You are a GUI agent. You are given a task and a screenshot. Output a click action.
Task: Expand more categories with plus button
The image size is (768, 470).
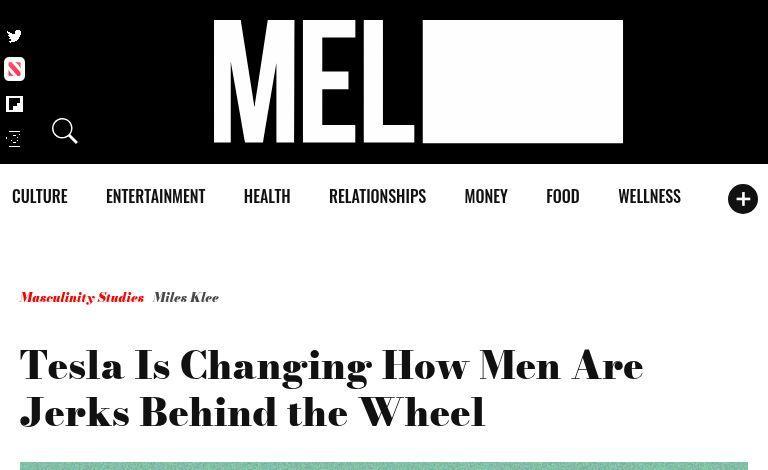(x=742, y=199)
